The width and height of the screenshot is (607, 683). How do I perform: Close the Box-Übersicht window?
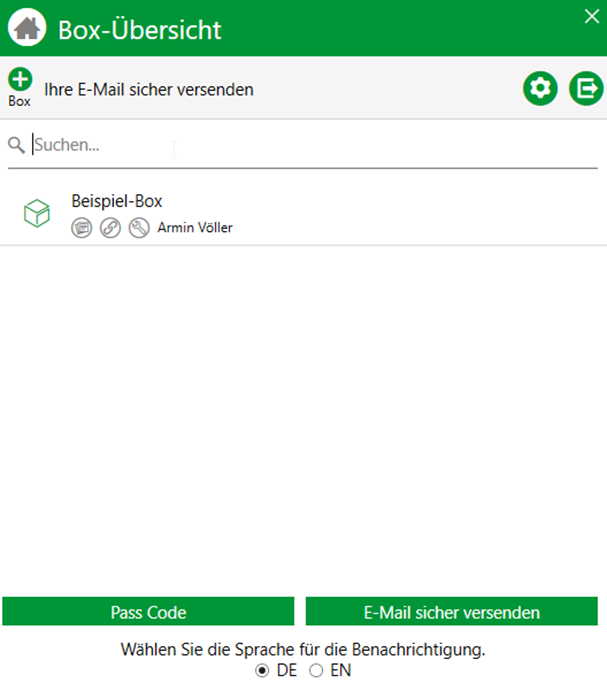pyautogui.click(x=592, y=17)
